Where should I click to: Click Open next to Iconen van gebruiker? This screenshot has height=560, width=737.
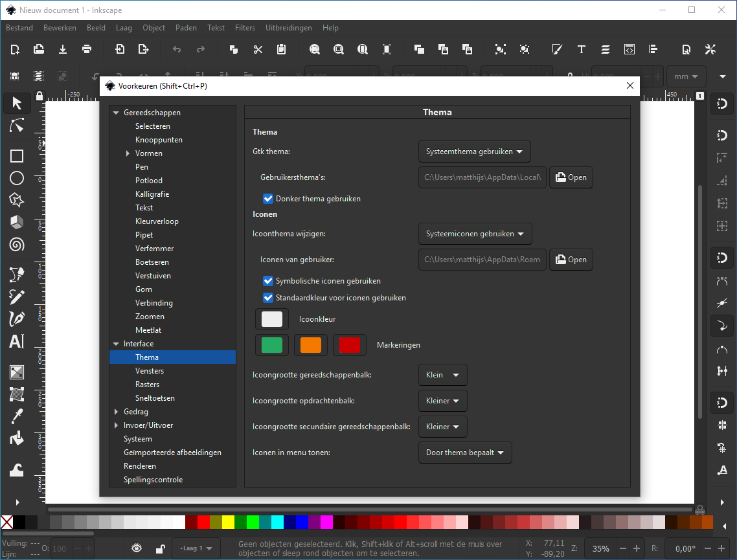click(x=571, y=260)
